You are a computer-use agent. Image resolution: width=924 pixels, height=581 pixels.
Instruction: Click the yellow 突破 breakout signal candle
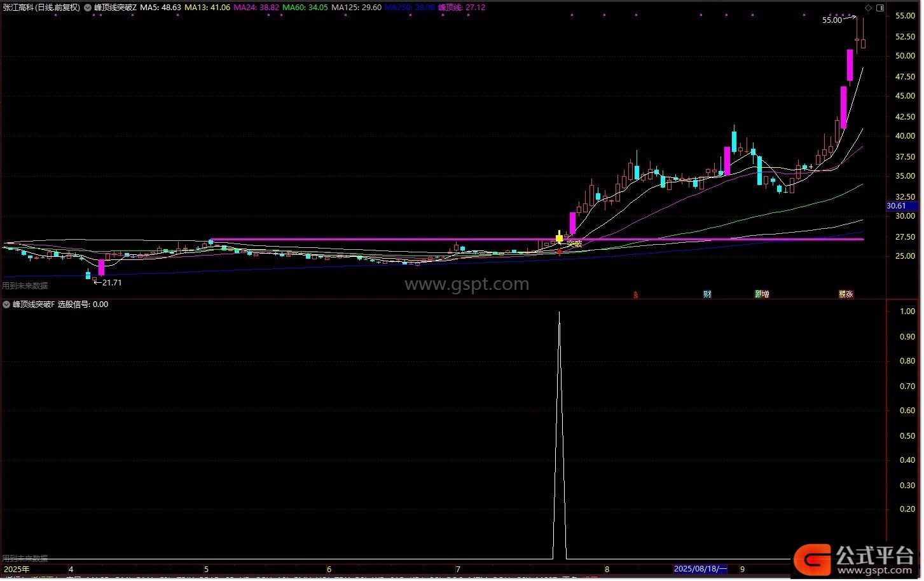559,238
